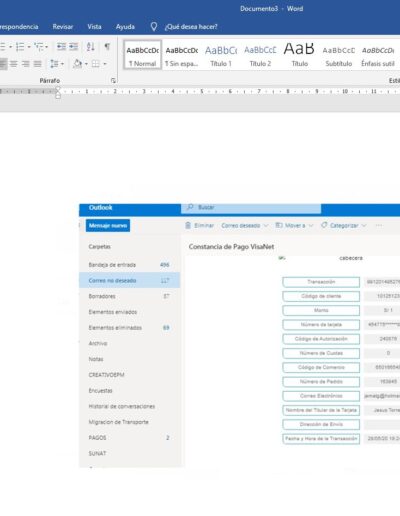Apply the Normal style

point(143,55)
